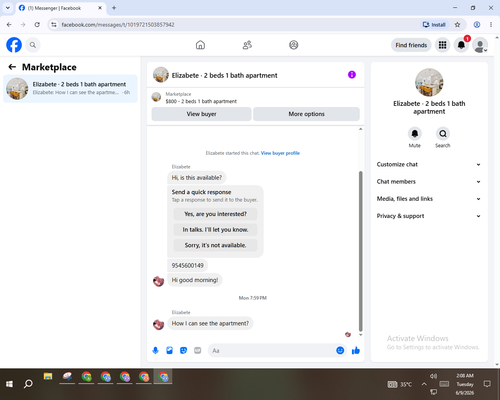Image resolution: width=500 pixels, height=400 pixels.
Task: Open a new browser tab with plus
Action: (114, 8)
